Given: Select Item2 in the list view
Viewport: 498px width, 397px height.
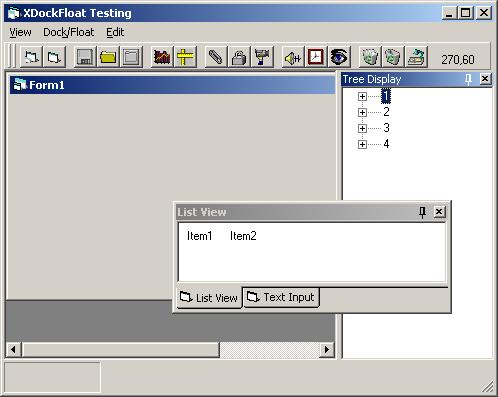Looking at the screenshot, I should point(243,236).
